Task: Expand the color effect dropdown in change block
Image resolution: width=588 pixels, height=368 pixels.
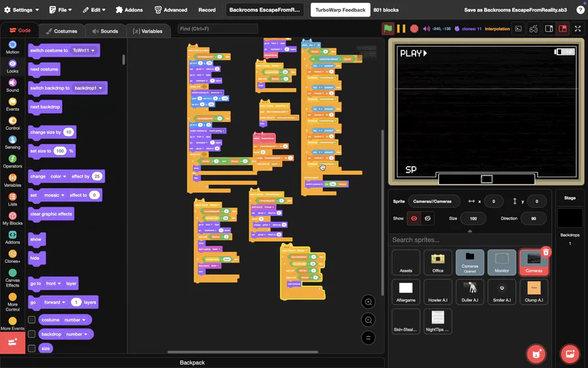Action: click(59, 176)
